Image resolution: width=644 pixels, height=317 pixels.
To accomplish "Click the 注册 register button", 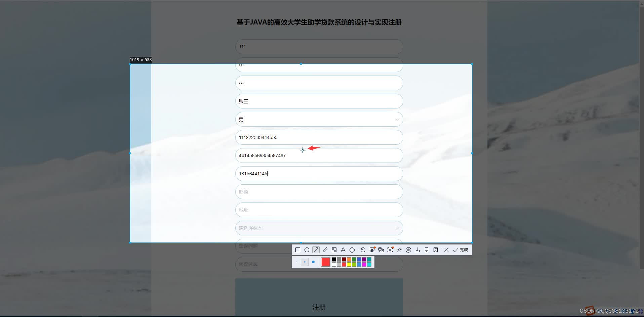I will tap(319, 297).
